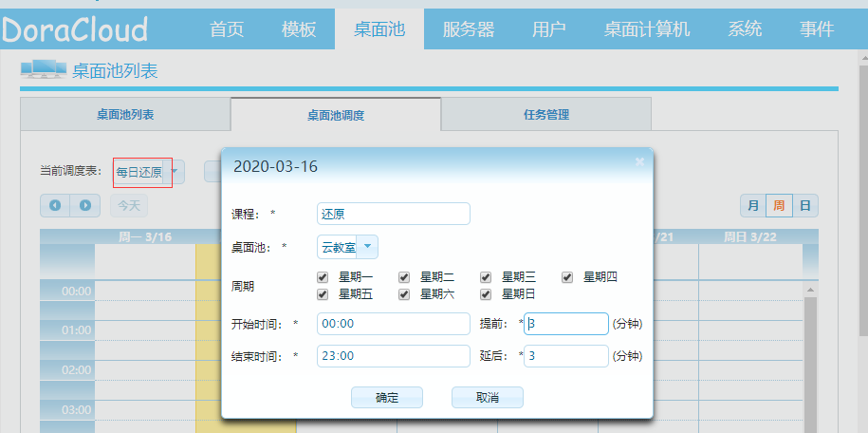Switch to the 桌面池列表 tab
Screen dimensions: 868x433
pyautogui.click(x=125, y=115)
